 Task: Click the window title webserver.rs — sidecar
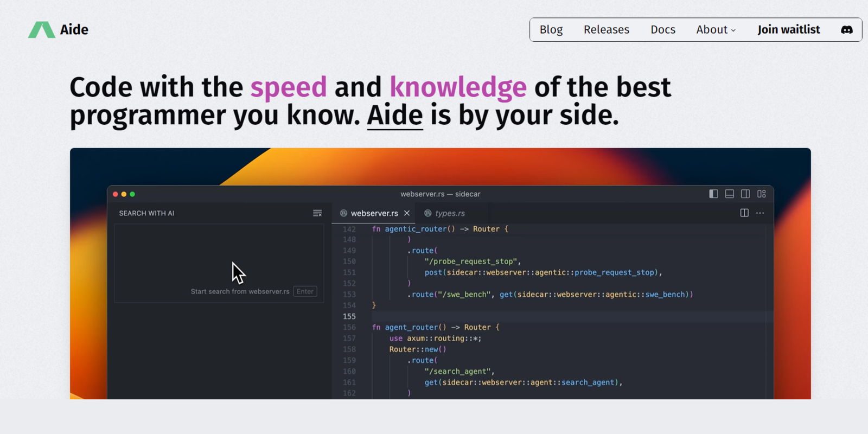(441, 194)
